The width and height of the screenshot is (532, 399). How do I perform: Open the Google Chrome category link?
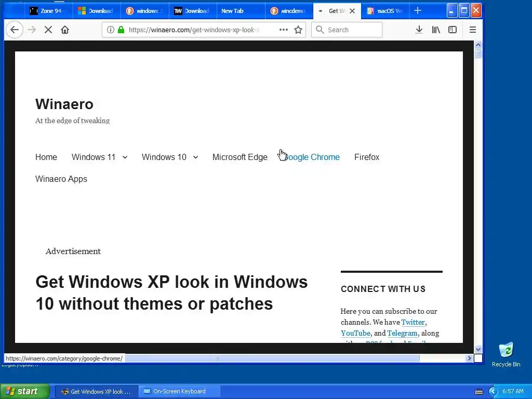[x=311, y=157]
